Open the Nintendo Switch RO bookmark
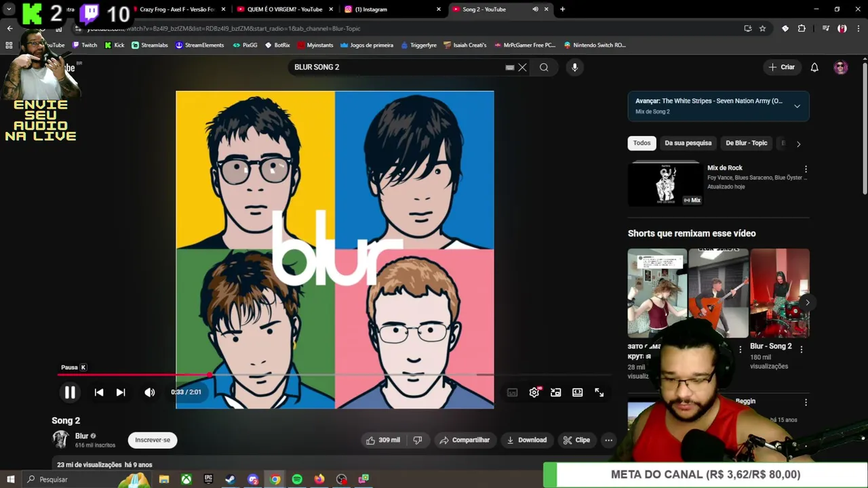This screenshot has width=868, height=488. (594, 45)
